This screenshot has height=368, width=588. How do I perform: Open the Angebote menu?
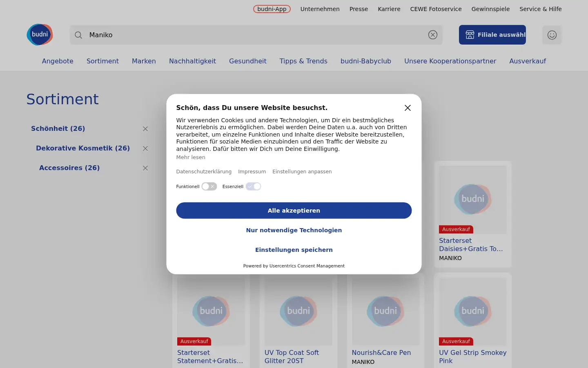point(58,61)
